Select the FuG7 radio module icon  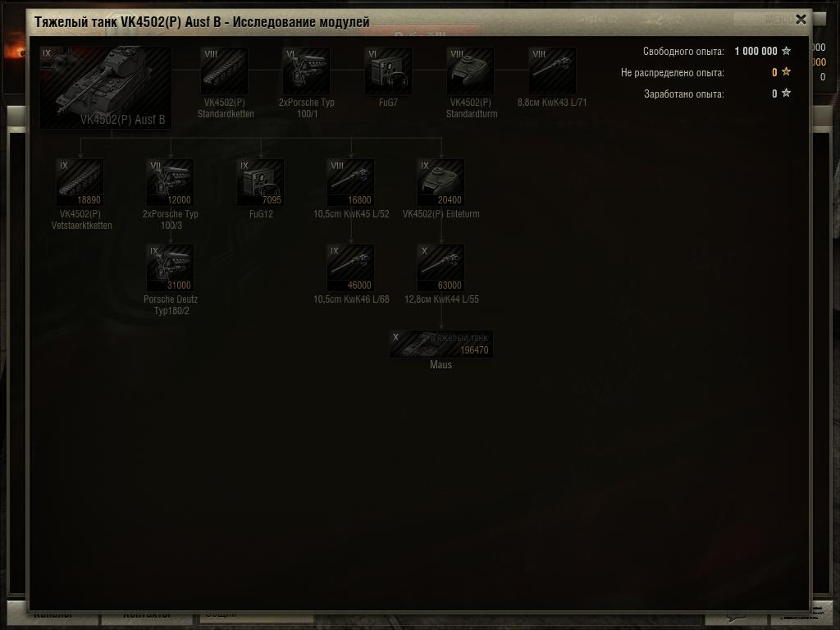pos(388,71)
